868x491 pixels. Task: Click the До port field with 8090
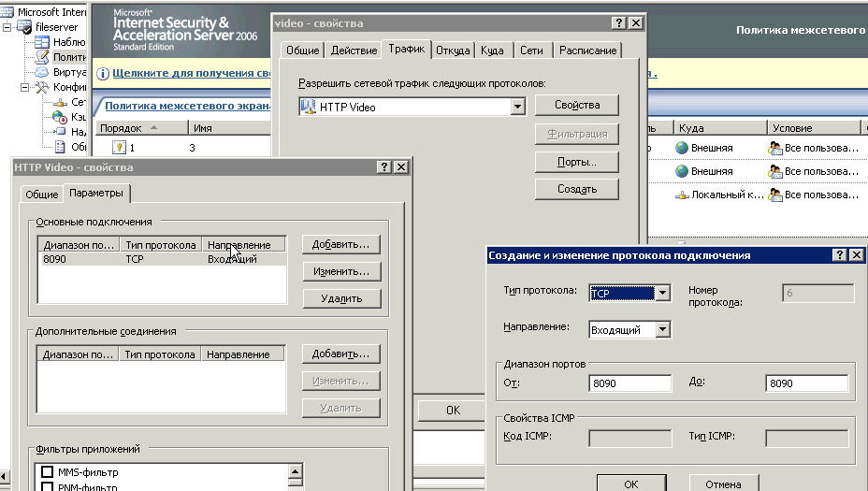point(806,383)
